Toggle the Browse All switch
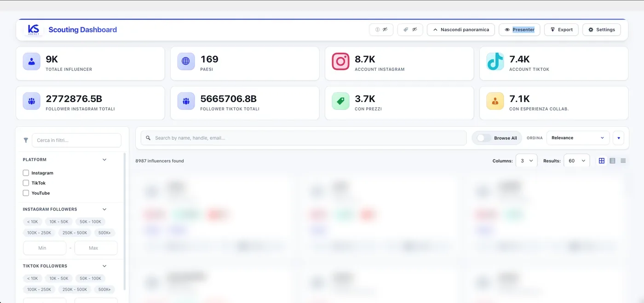 click(x=483, y=138)
